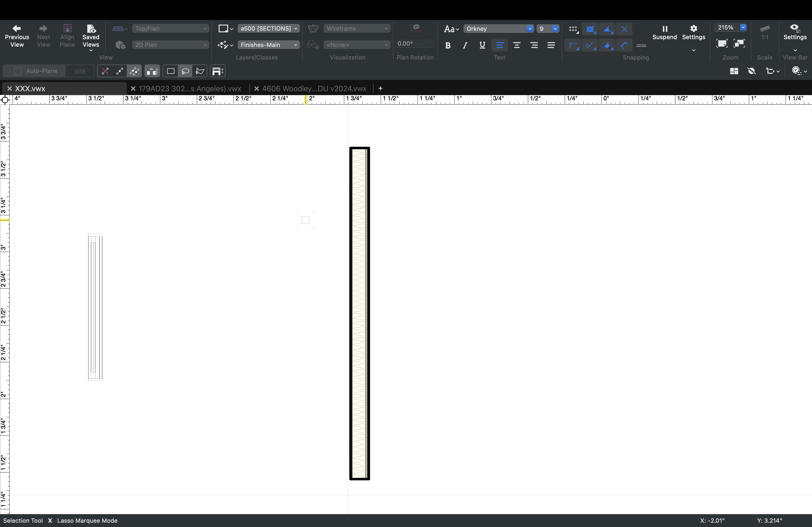
Task: Open the 215% zoom level stepper
Action: tap(743, 28)
